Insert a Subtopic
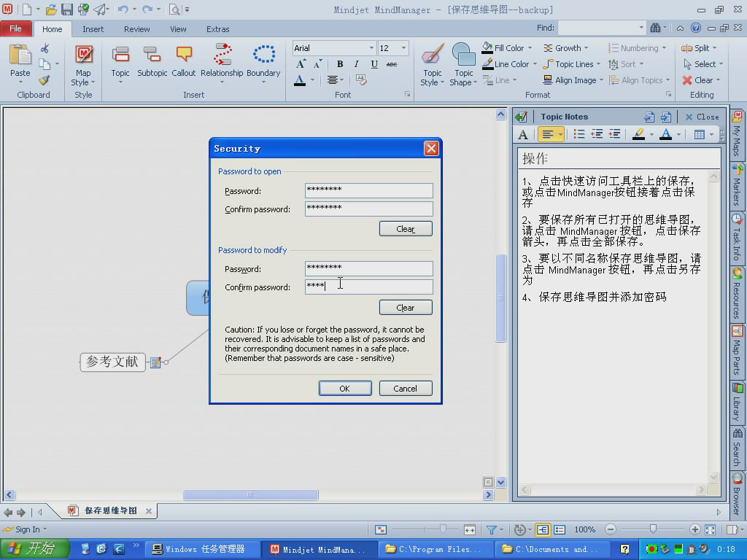This screenshot has height=560, width=747. pyautogui.click(x=152, y=54)
